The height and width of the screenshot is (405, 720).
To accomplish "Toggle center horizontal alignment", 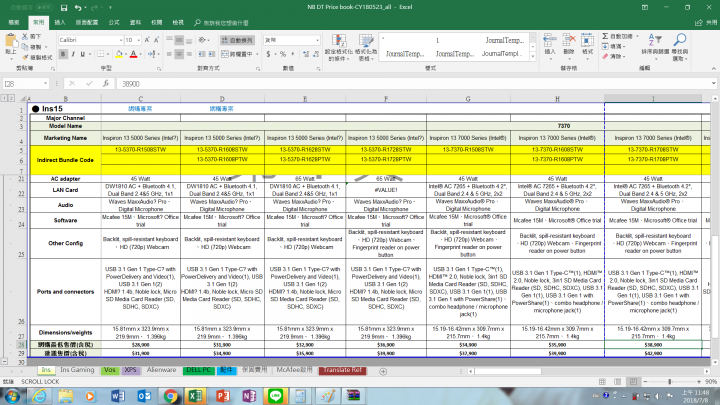I will tap(179, 54).
